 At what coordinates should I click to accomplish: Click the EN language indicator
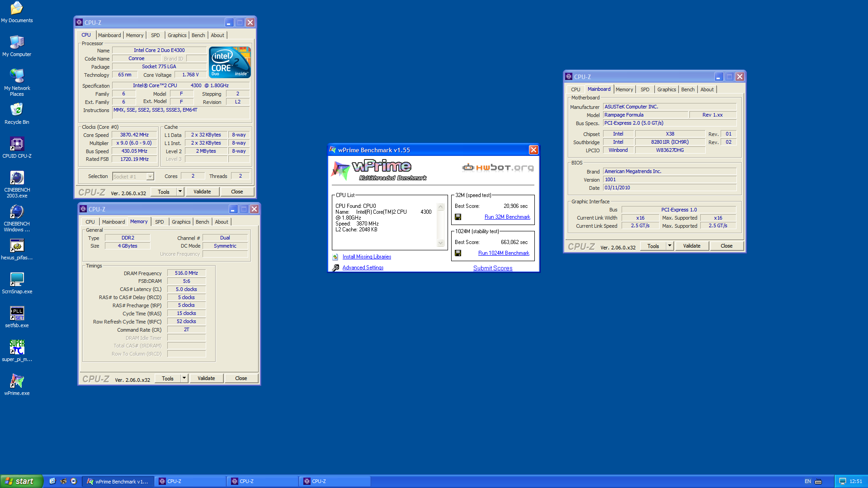point(808,481)
